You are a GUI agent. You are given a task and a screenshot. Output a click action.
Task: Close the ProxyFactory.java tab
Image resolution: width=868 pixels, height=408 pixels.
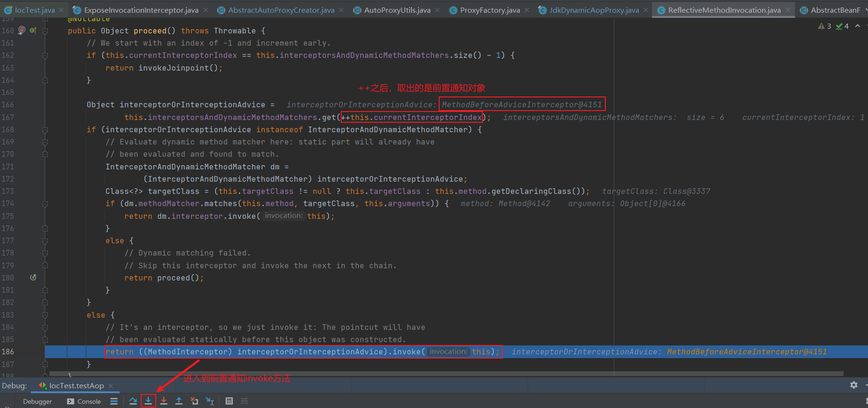pyautogui.click(x=527, y=10)
